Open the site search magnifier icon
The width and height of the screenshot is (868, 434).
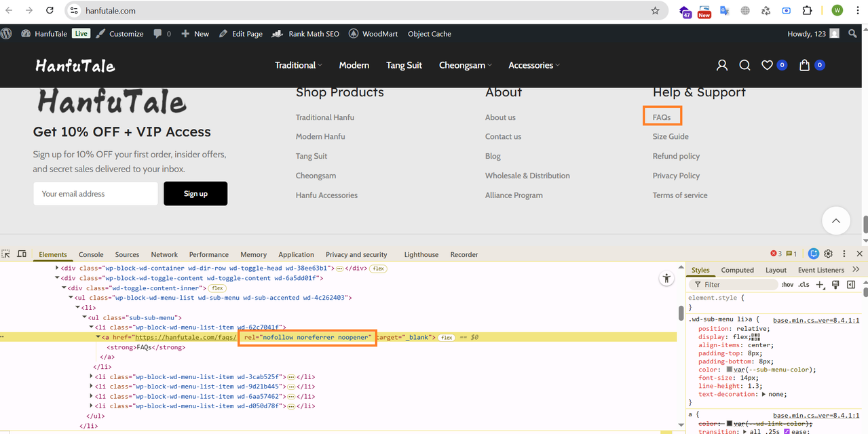point(744,65)
